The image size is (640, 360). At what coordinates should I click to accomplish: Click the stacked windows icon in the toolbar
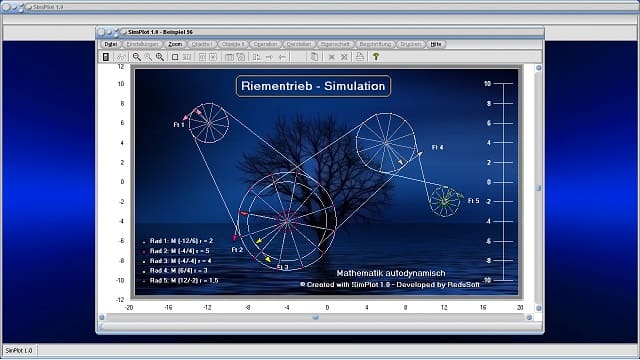(241, 57)
